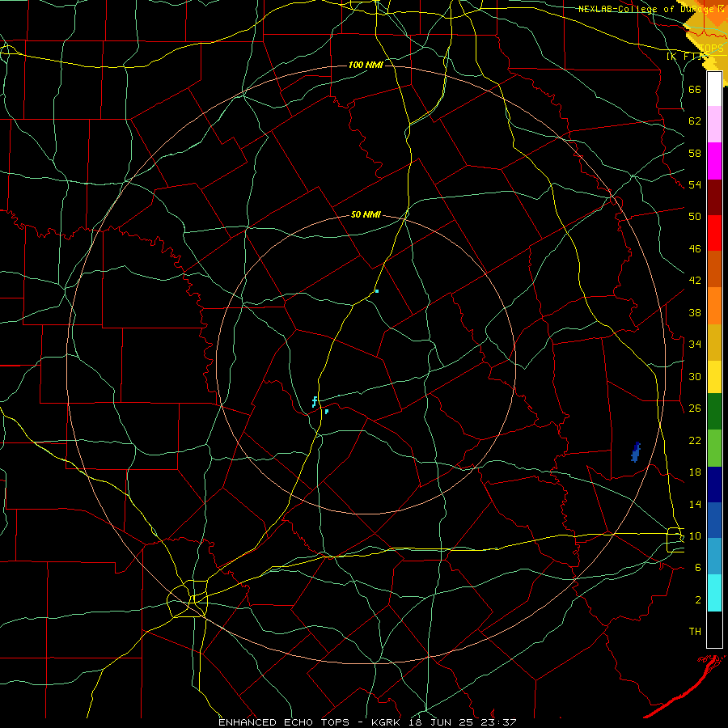Click the "10" legend value
The height and width of the screenshot is (728, 728).
pyautogui.click(x=695, y=536)
